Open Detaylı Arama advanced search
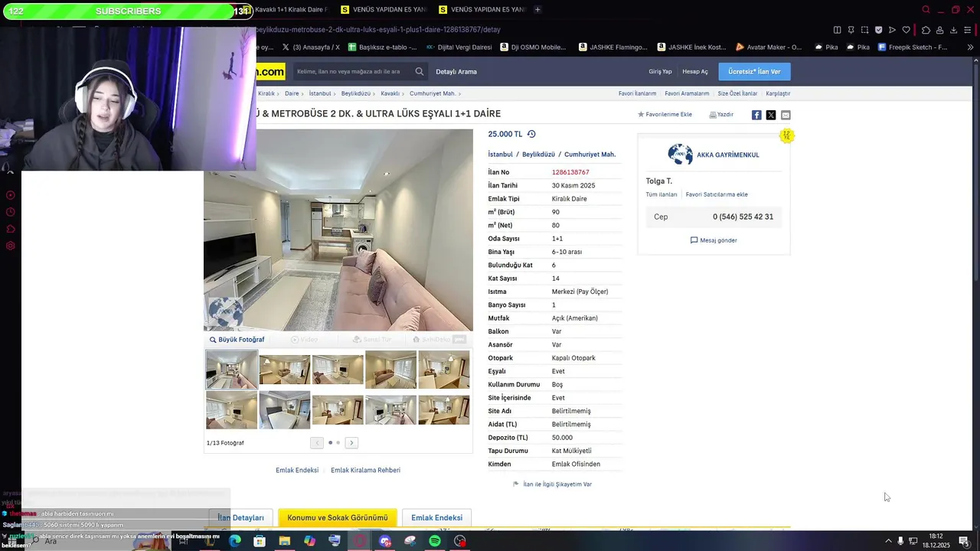This screenshot has width=980, height=551. [x=456, y=72]
